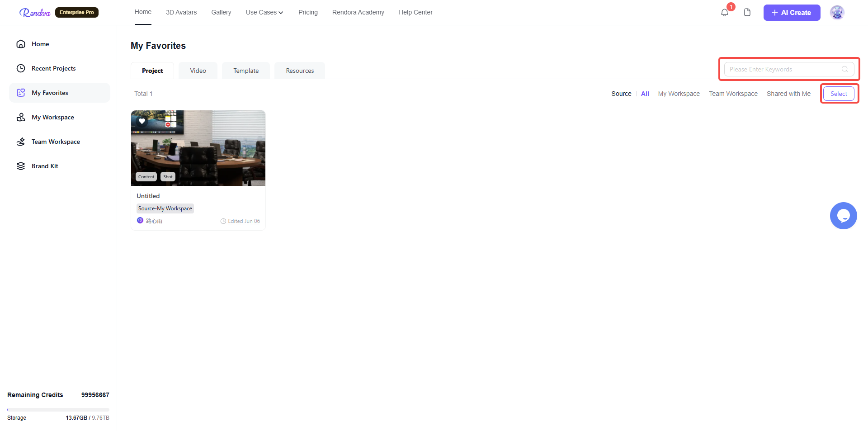
Task: Click the keyword search field
Action: (x=789, y=69)
